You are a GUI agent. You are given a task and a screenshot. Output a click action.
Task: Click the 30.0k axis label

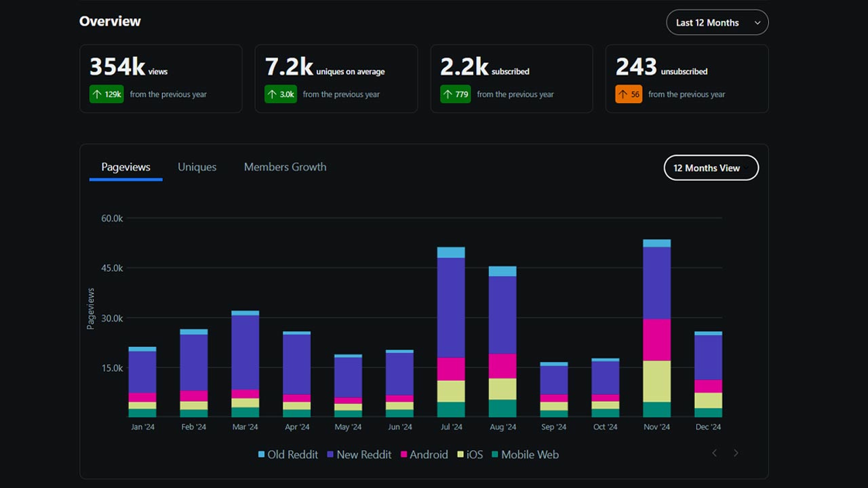112,318
